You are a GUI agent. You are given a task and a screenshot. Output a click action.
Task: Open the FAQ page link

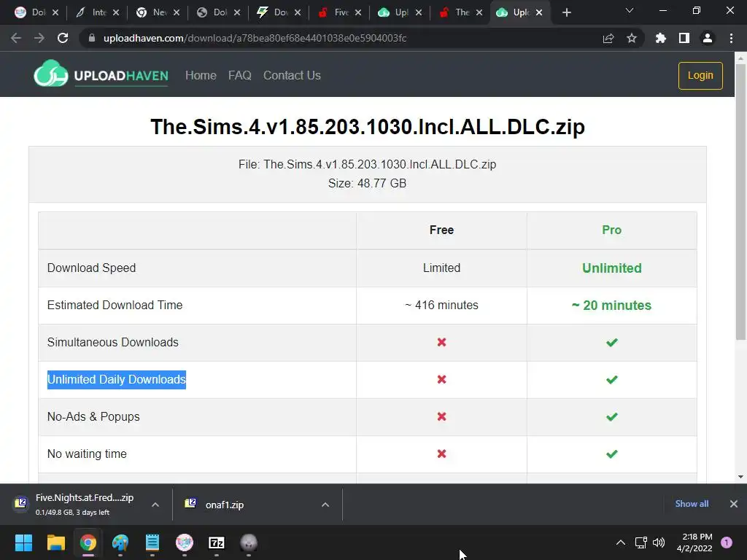[239, 75]
